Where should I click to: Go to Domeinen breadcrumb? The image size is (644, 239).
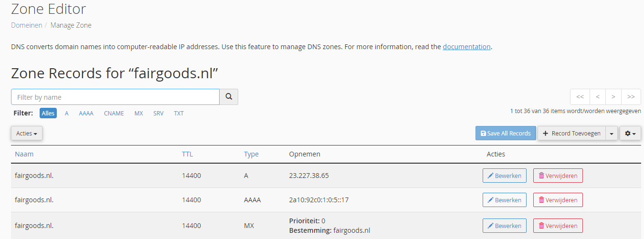point(27,25)
